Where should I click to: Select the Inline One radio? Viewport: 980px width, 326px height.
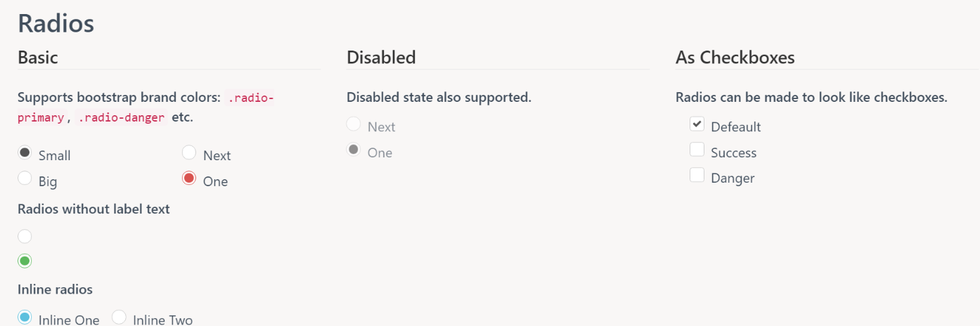(25, 317)
